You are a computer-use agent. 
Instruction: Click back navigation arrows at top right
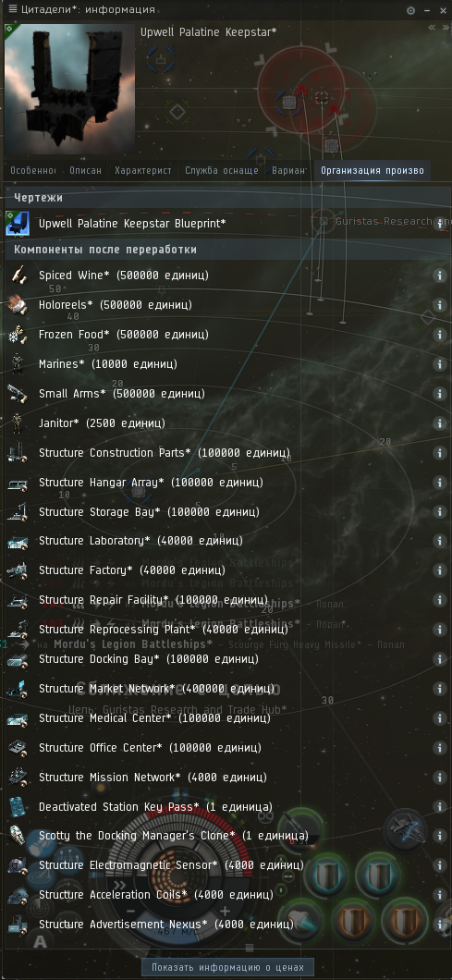click(432, 28)
